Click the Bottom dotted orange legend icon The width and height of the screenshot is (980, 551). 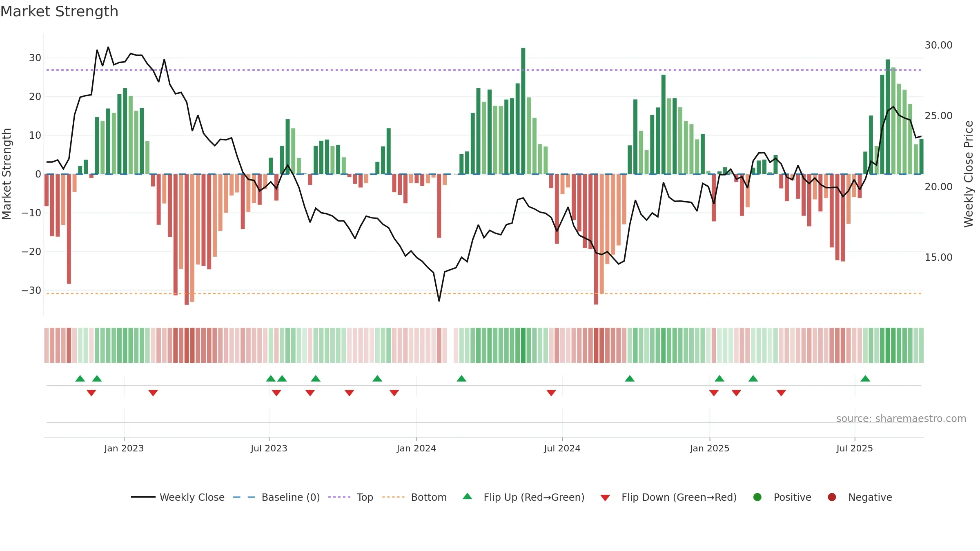pos(394,497)
